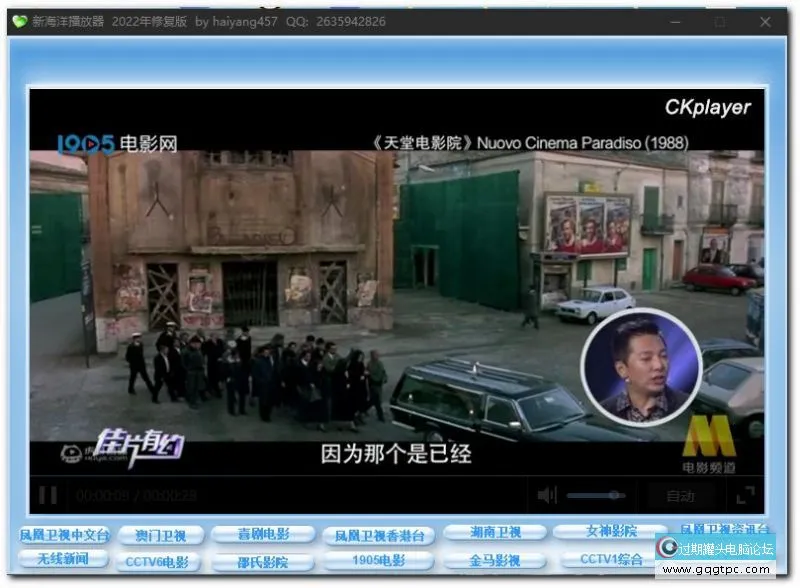
Task: Enter fullscreen mode with expand icon
Action: click(x=745, y=495)
